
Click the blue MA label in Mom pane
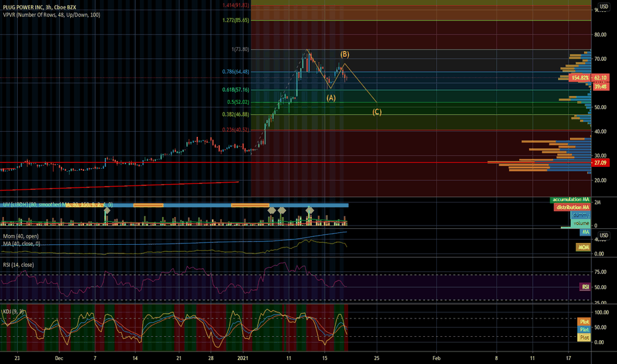tap(585, 232)
